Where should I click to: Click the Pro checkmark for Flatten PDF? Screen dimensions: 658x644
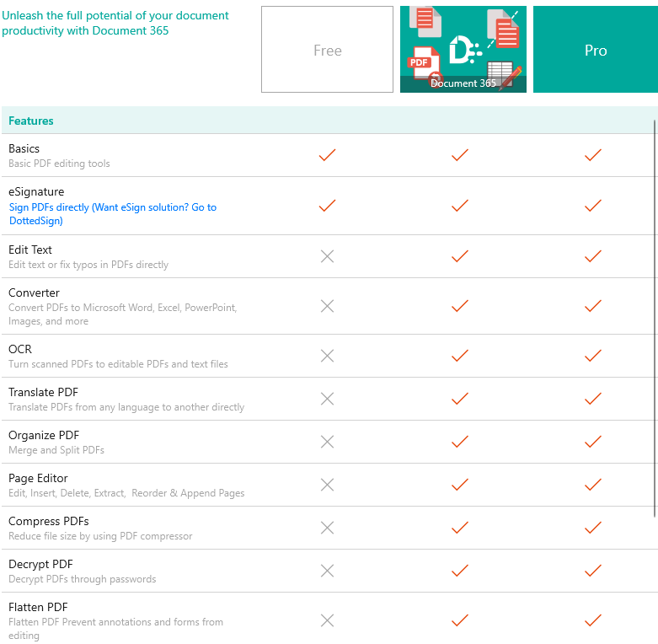tap(593, 620)
